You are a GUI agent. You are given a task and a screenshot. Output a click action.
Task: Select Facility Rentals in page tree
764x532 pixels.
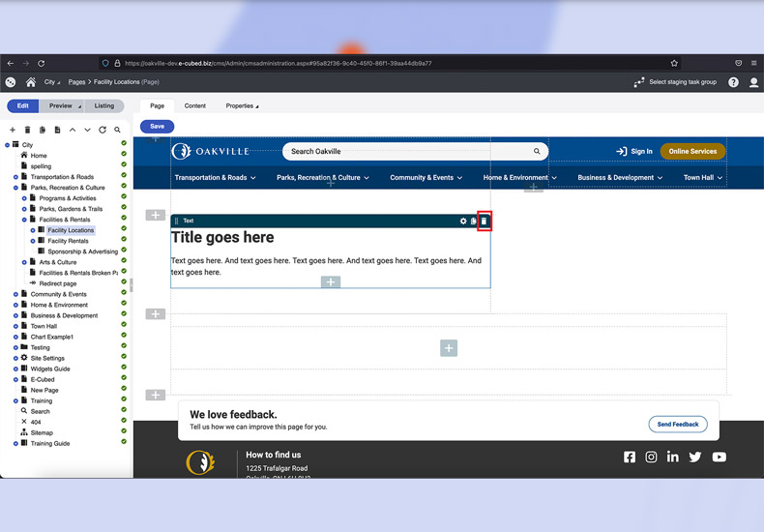coord(68,241)
